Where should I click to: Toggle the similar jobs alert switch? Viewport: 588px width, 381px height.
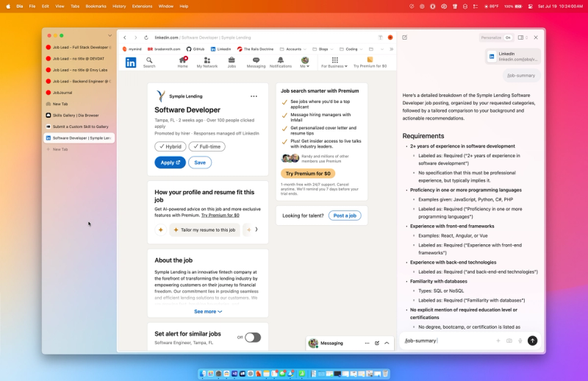tap(253, 338)
